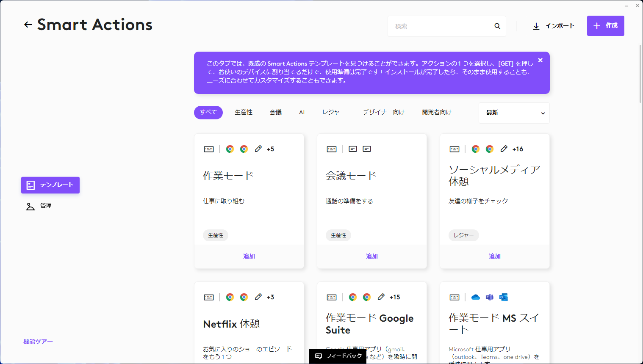This screenshot has width=643, height=364.
Task: Close the purple info banner
Action: click(540, 61)
